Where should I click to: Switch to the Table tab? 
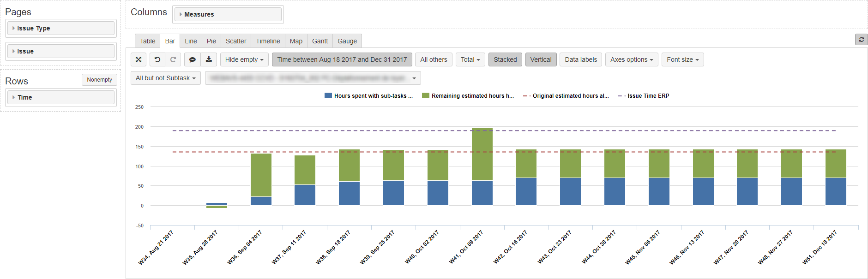(x=148, y=41)
